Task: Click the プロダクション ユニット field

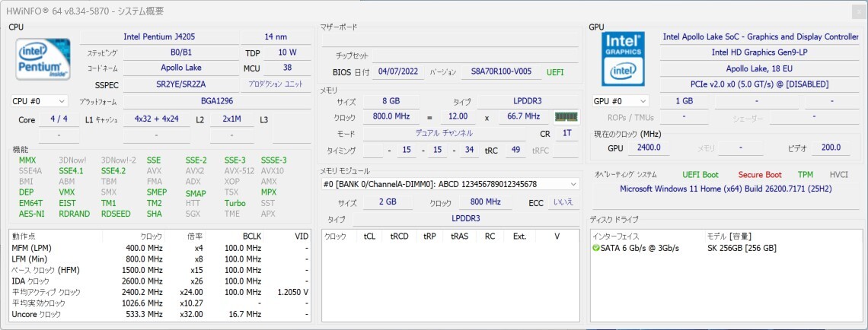Action: [276, 84]
